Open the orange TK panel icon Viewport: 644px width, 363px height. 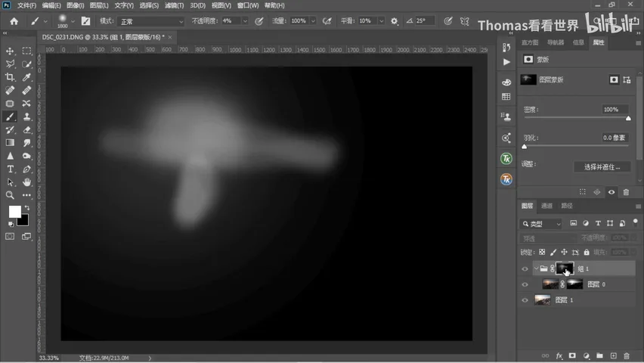tap(506, 179)
